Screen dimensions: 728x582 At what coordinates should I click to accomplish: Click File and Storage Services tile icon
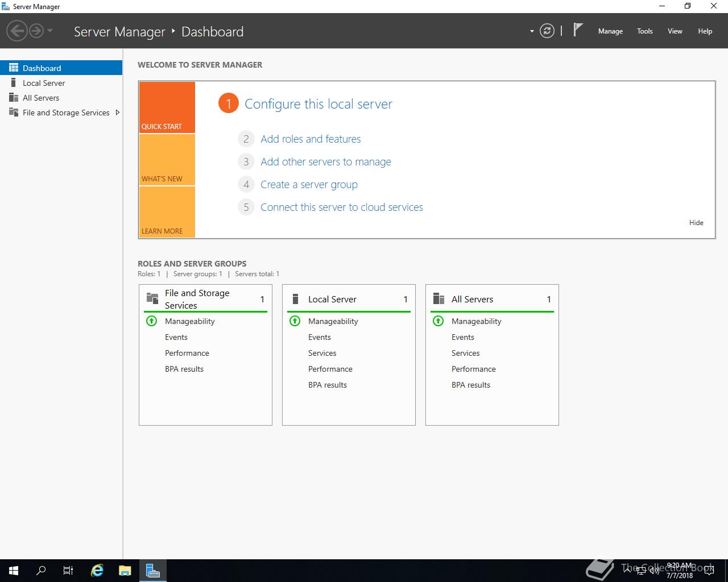point(152,298)
